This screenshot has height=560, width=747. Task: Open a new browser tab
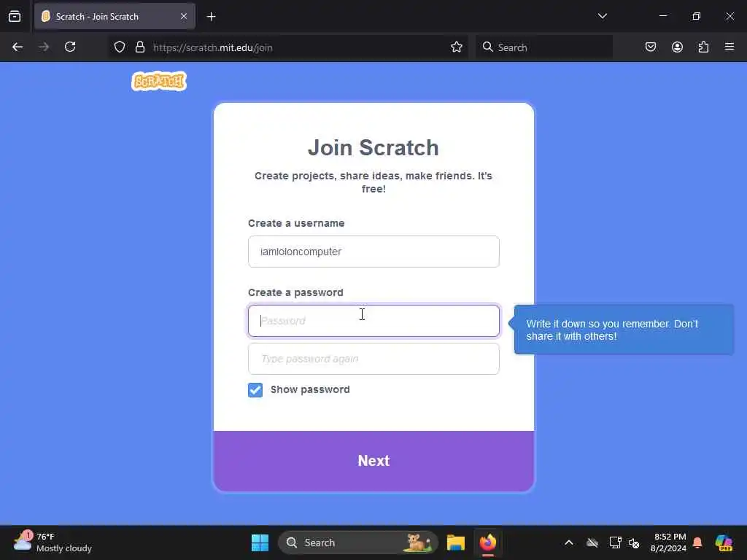[x=211, y=17]
